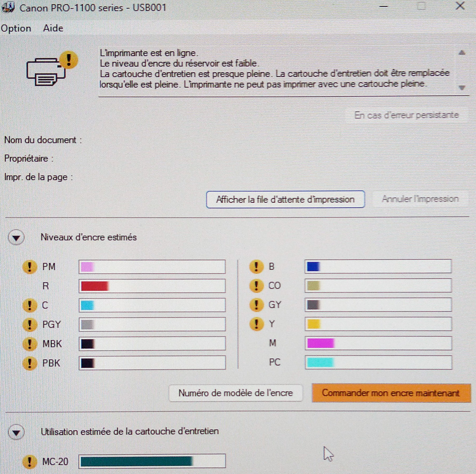The height and width of the screenshot is (474, 476).
Task: Collapse the Niveaux d'encre estimés section
Action: click(16, 238)
